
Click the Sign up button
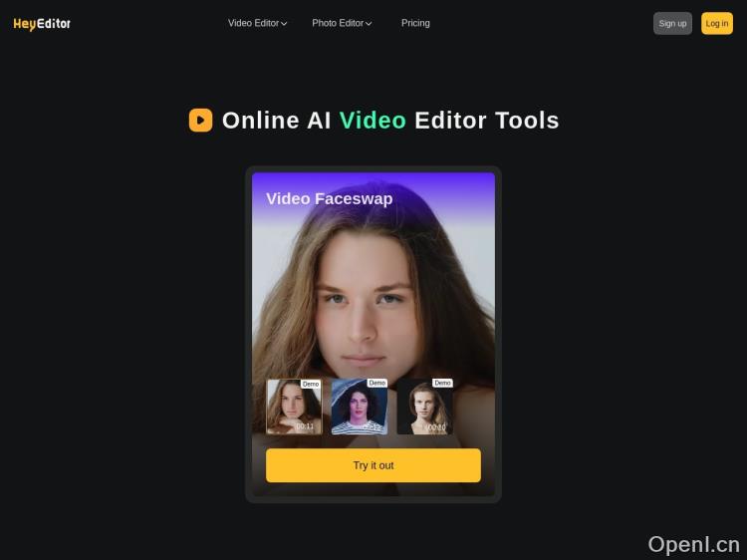click(672, 23)
